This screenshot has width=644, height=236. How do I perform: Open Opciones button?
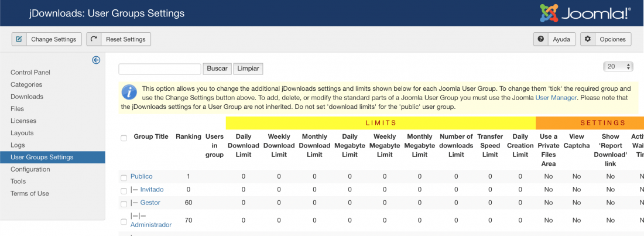coord(606,39)
